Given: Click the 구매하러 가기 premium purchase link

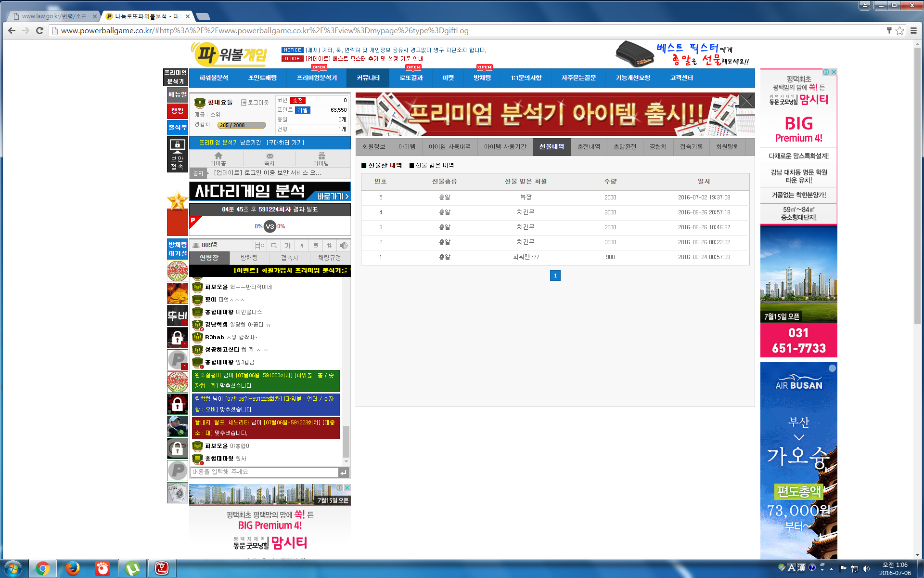Looking at the screenshot, I should pos(286,143).
